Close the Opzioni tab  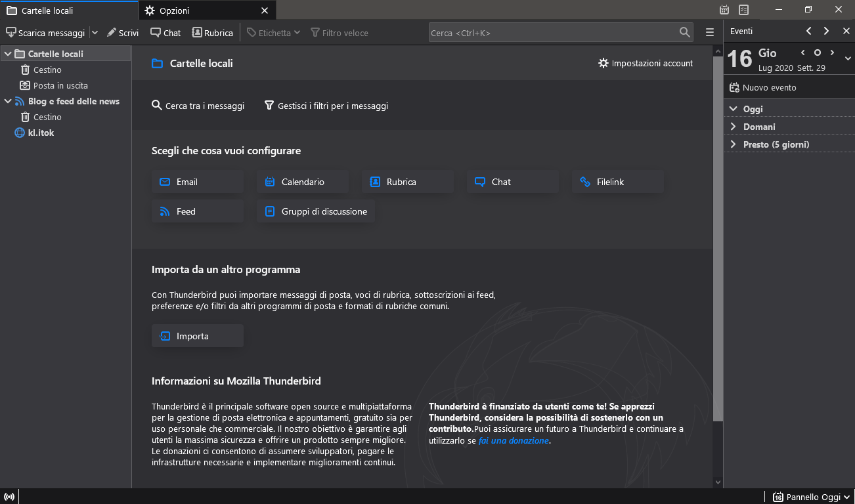(x=265, y=10)
